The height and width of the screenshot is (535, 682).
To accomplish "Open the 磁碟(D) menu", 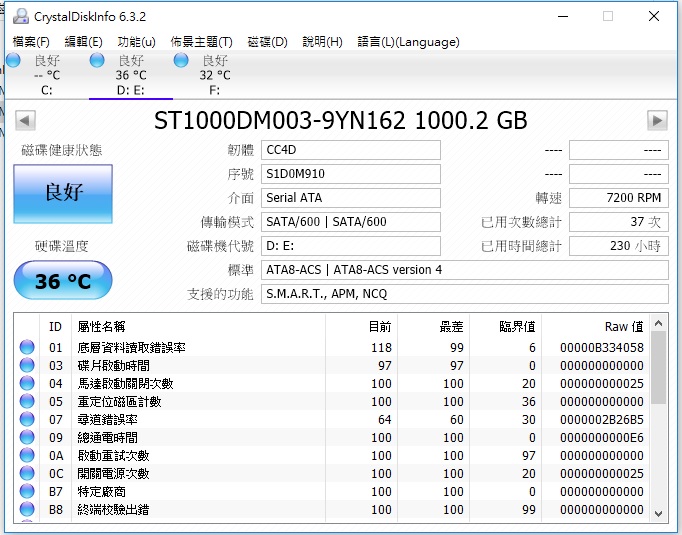I will 267,42.
